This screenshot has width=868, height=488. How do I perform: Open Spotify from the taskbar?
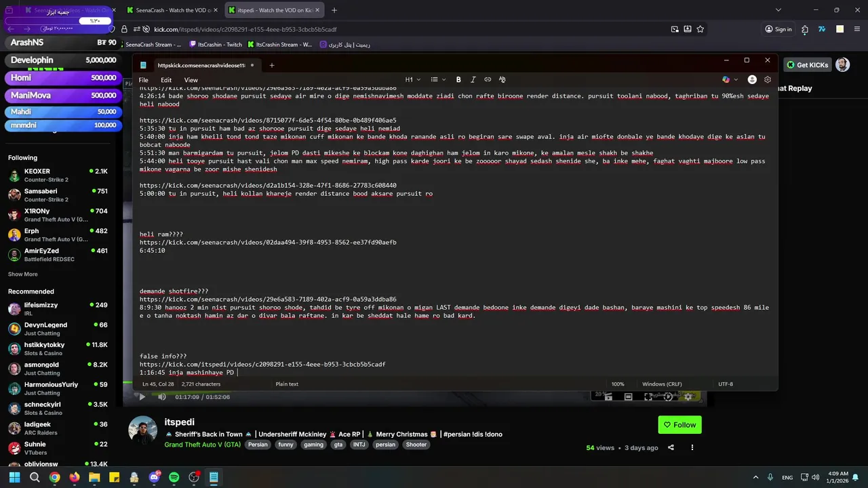[174, 477]
